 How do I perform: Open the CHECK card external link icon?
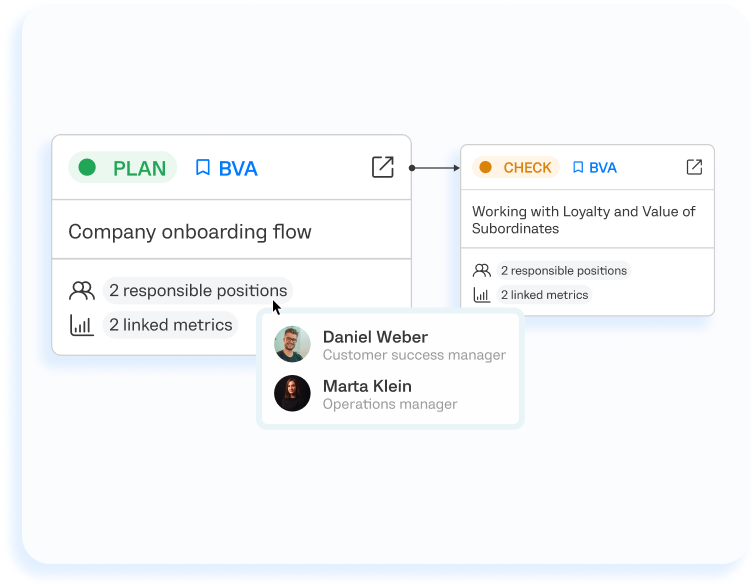(694, 167)
